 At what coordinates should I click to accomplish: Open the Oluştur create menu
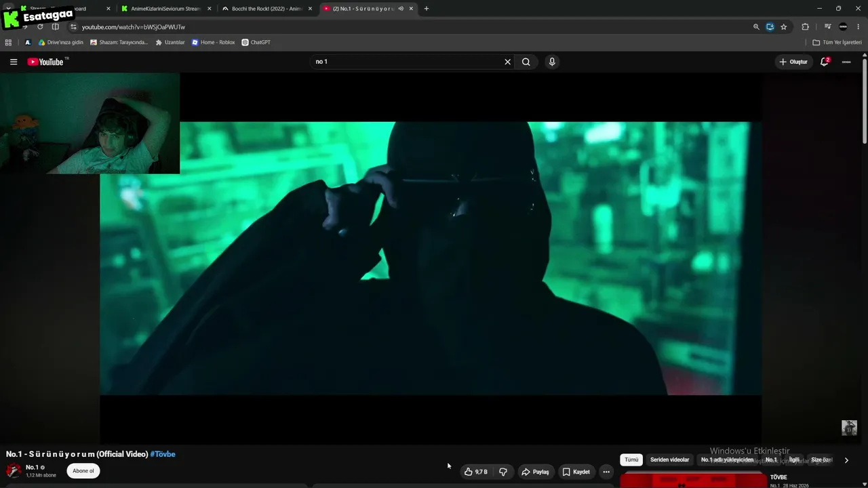click(793, 62)
